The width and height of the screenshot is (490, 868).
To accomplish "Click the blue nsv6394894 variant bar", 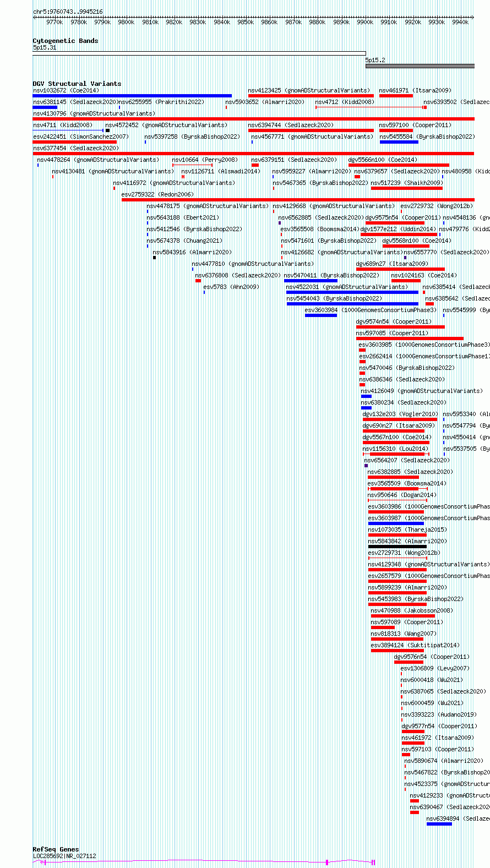I will point(439,824).
